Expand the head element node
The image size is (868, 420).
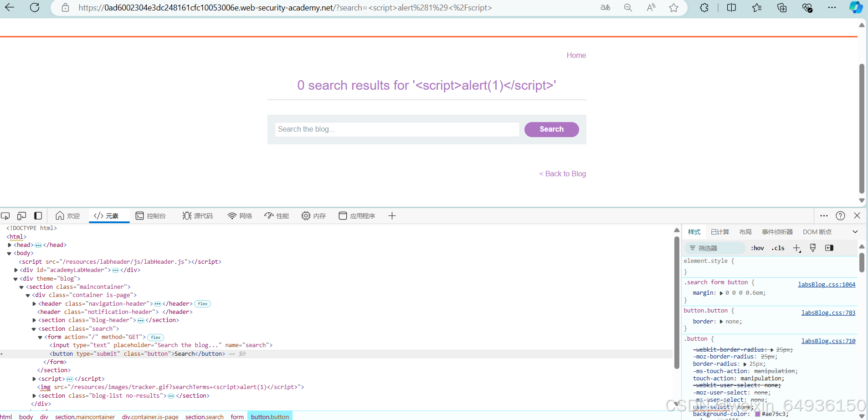coord(10,245)
